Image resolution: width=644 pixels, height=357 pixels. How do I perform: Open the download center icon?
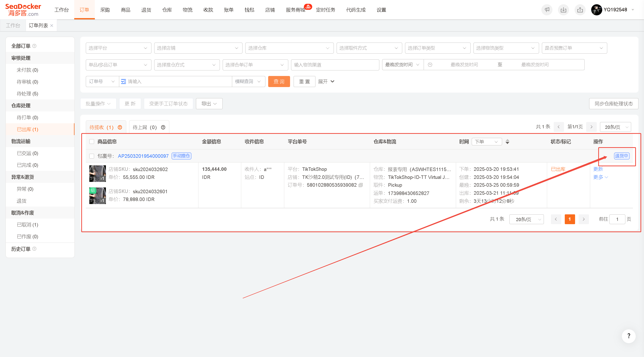coord(563,10)
